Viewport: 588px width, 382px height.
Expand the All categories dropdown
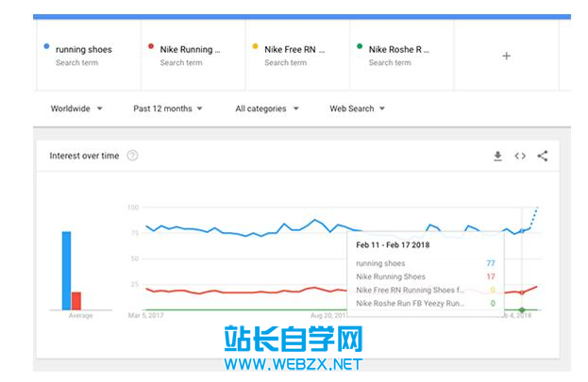[267, 108]
